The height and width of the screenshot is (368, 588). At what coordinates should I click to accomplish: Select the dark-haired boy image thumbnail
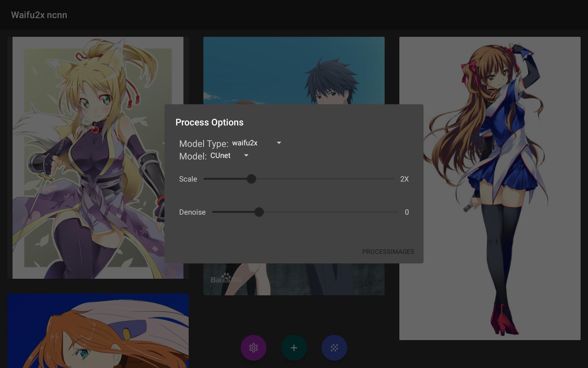[294, 71]
